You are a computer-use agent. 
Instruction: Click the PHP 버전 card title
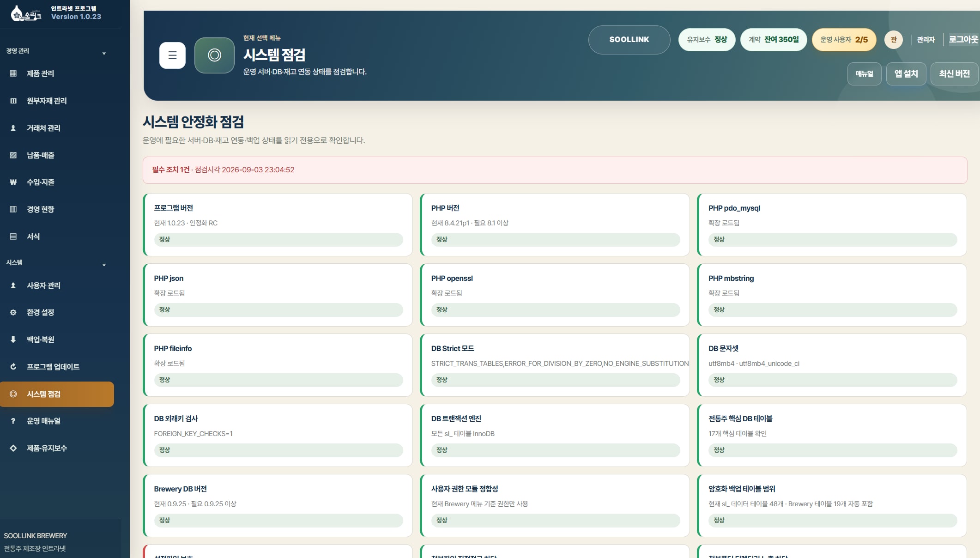click(x=445, y=208)
